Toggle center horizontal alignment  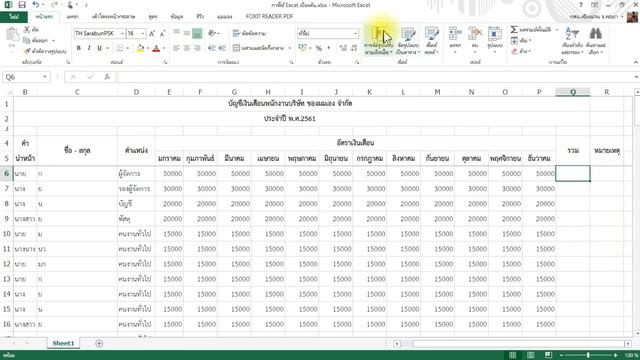click(187, 48)
